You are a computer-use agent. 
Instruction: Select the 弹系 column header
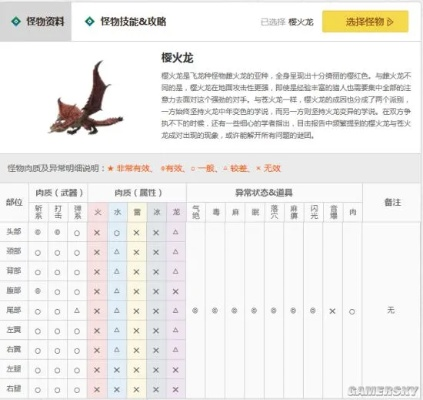click(x=77, y=212)
